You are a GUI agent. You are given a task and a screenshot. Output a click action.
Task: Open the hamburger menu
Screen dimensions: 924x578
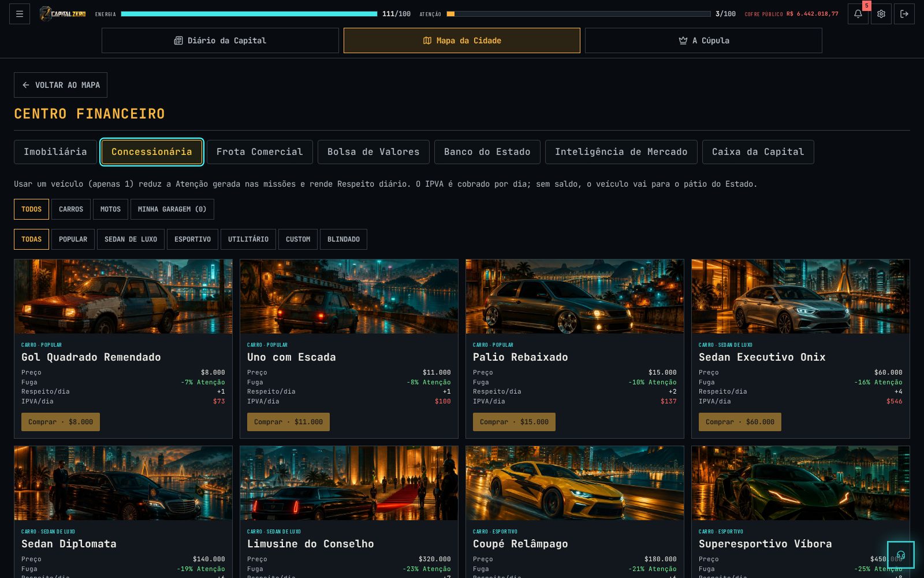(x=20, y=14)
